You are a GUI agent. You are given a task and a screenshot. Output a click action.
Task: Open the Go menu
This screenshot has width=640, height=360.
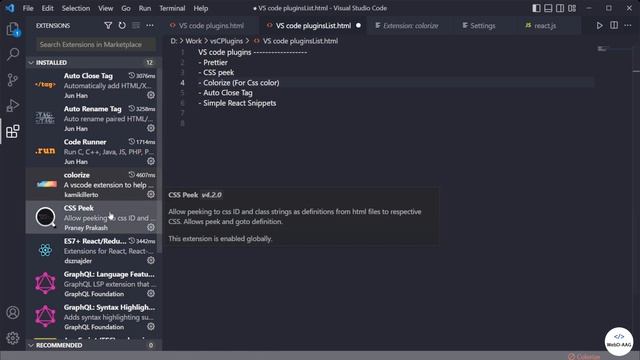(x=126, y=8)
